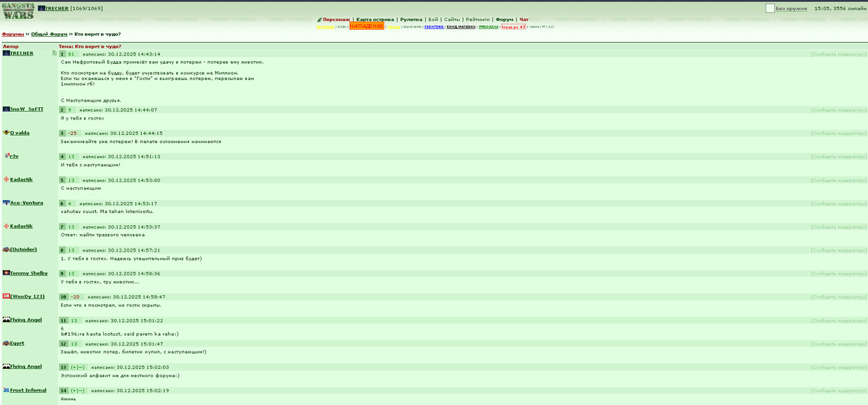This screenshot has width=868, height=405.
Task: Go to Рулетка in the menu
Action: (x=411, y=20)
